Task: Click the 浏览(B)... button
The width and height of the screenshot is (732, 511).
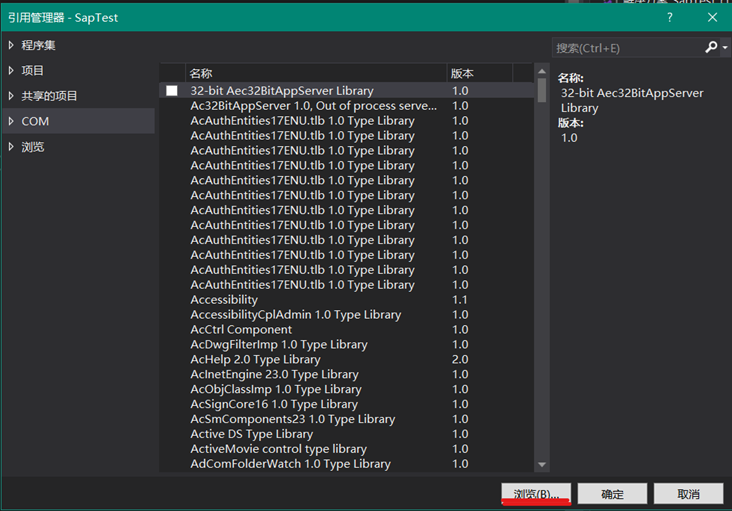Action: 536,494
